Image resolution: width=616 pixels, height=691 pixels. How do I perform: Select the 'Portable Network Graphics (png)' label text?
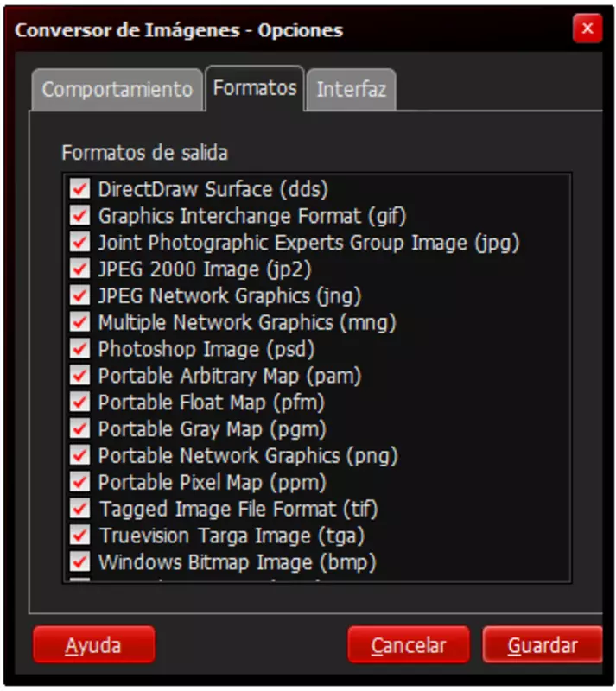[248, 456]
